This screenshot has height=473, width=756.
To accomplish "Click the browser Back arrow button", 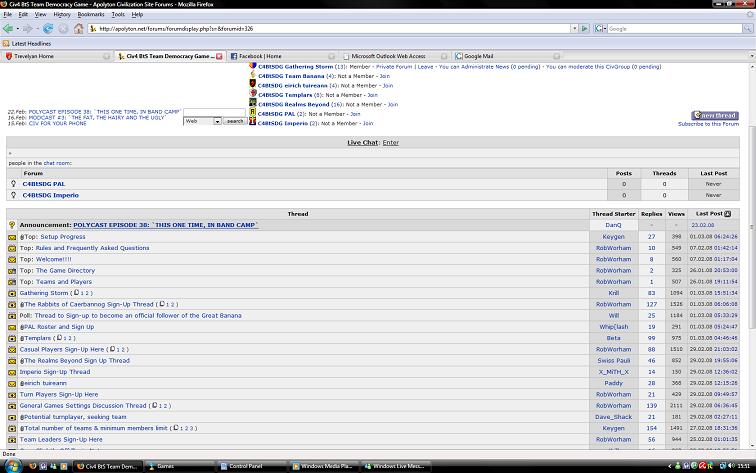I will (9, 29).
